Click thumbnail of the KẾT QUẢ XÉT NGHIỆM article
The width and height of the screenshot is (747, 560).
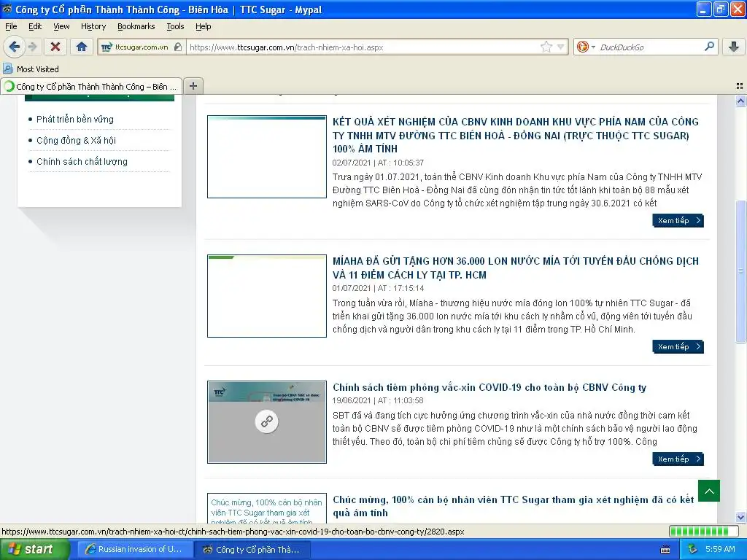point(267,157)
